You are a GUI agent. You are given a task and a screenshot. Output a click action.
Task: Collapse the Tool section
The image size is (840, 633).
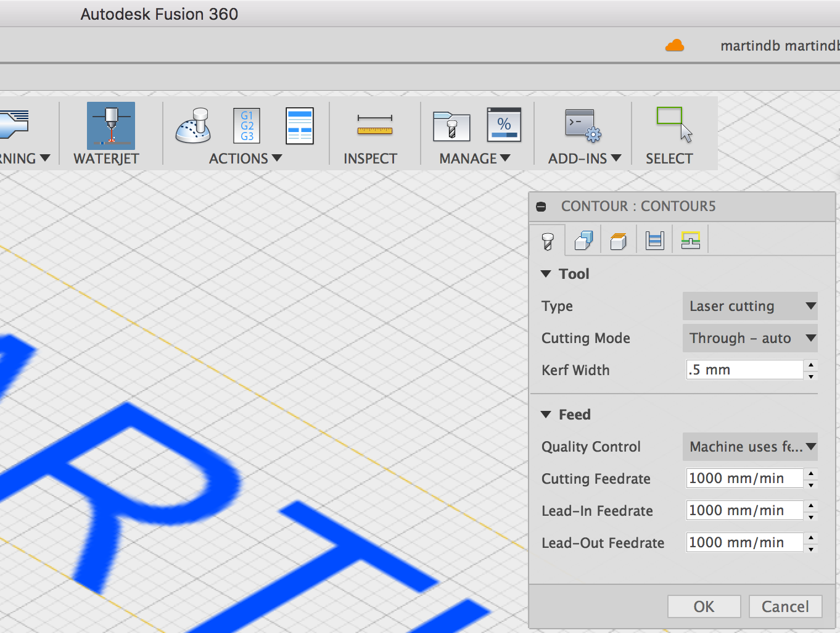tap(546, 274)
